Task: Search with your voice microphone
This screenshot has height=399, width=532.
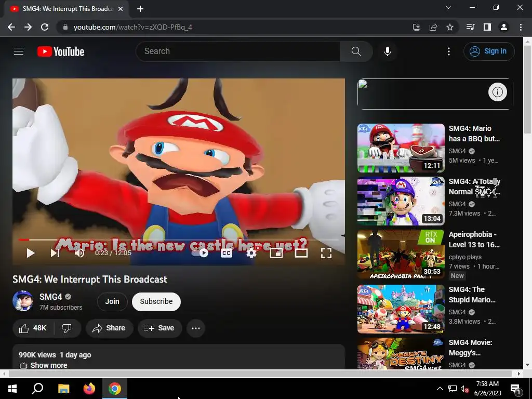Action: (387, 51)
